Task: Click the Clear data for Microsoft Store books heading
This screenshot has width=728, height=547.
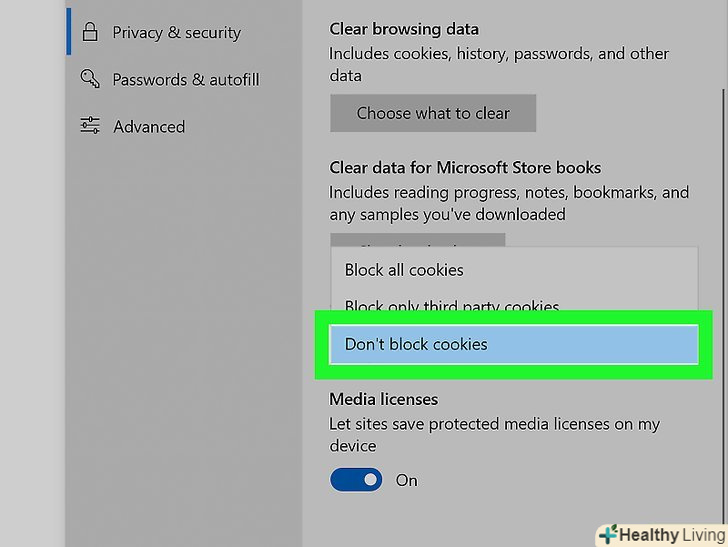Action: click(465, 168)
